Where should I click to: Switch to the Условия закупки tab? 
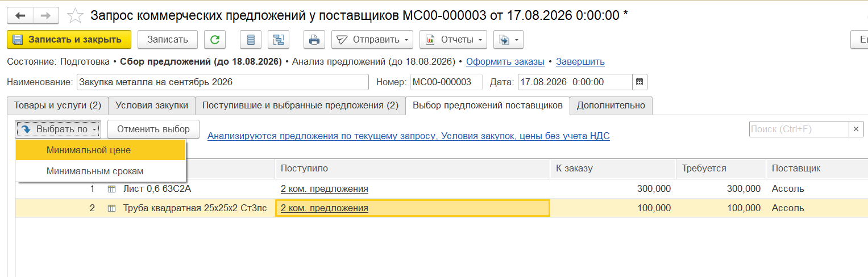coord(151,106)
